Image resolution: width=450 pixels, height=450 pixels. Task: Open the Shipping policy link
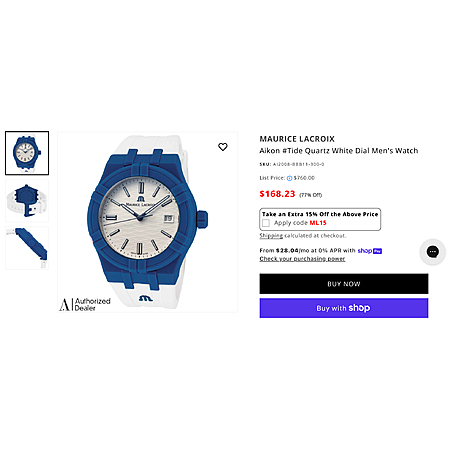(271, 236)
